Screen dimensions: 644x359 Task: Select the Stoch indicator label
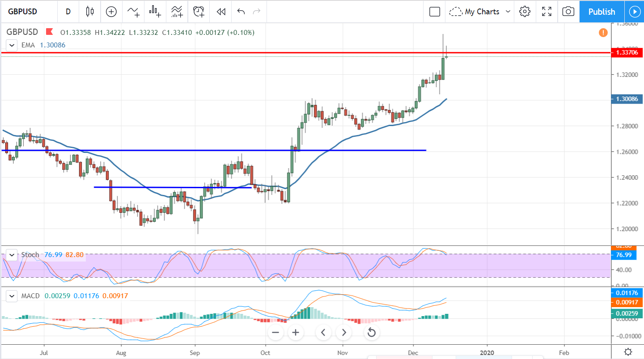point(30,255)
